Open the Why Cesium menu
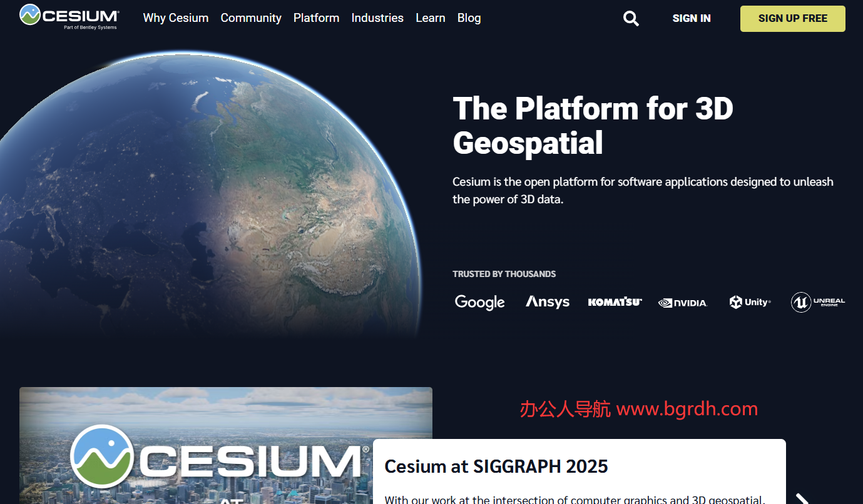Screen dimensions: 863x504 coord(176,18)
